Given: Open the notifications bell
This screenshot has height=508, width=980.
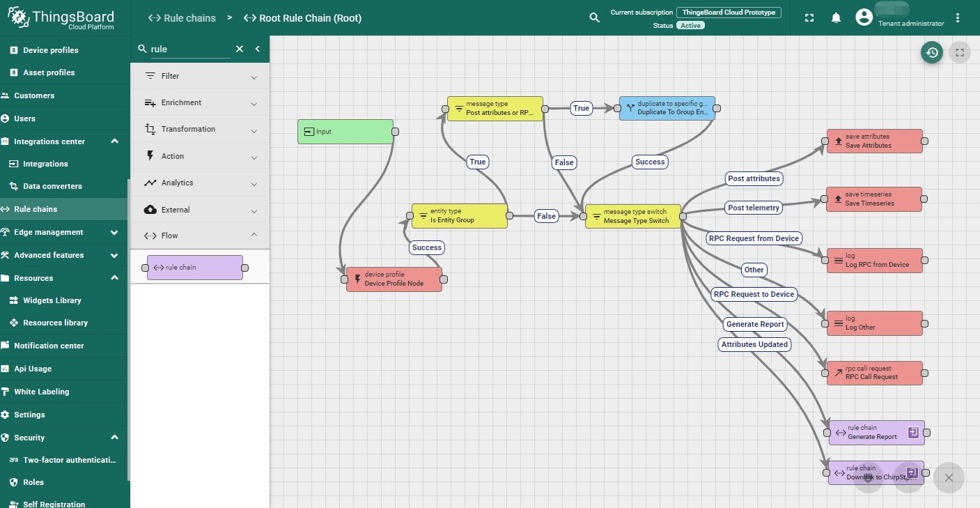Looking at the screenshot, I should click(x=837, y=18).
